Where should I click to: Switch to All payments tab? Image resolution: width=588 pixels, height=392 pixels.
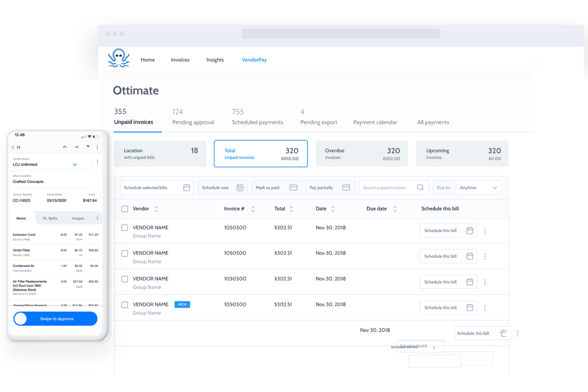pyautogui.click(x=433, y=122)
